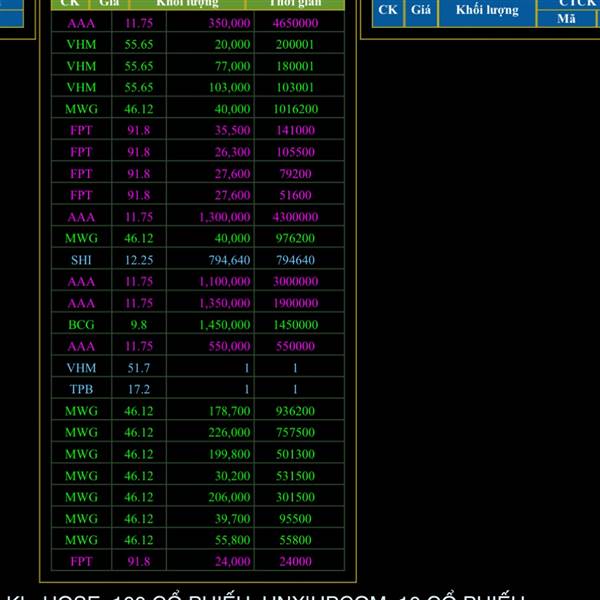
Task: Select the value 141000
Action: pyautogui.click(x=295, y=130)
